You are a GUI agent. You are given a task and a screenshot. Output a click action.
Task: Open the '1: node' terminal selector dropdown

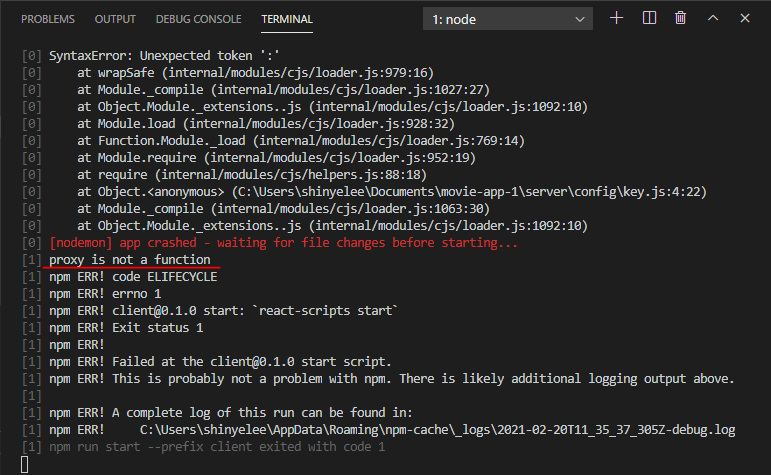(507, 19)
